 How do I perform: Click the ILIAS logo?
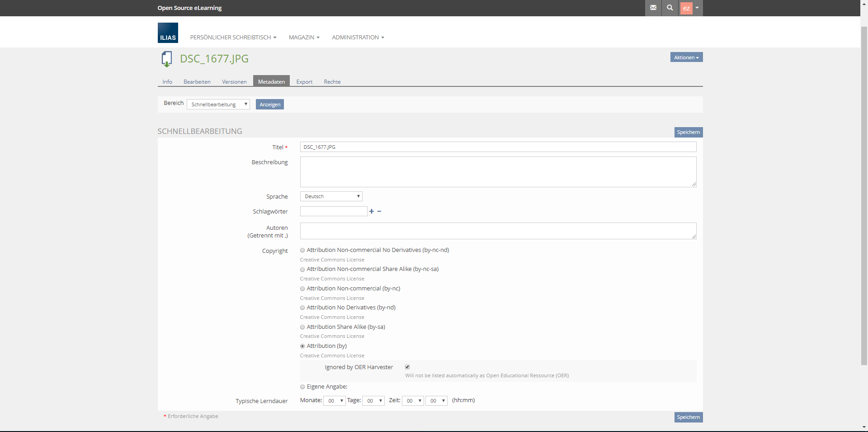point(168,33)
